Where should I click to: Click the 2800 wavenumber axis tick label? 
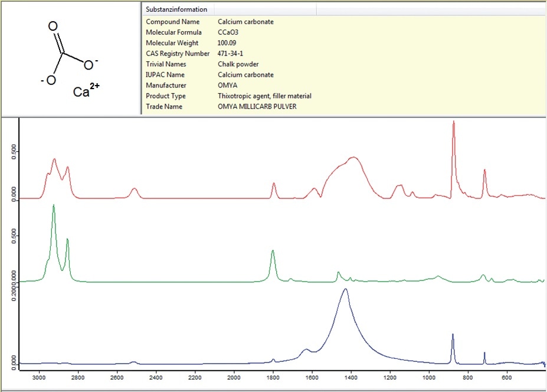tap(78, 378)
